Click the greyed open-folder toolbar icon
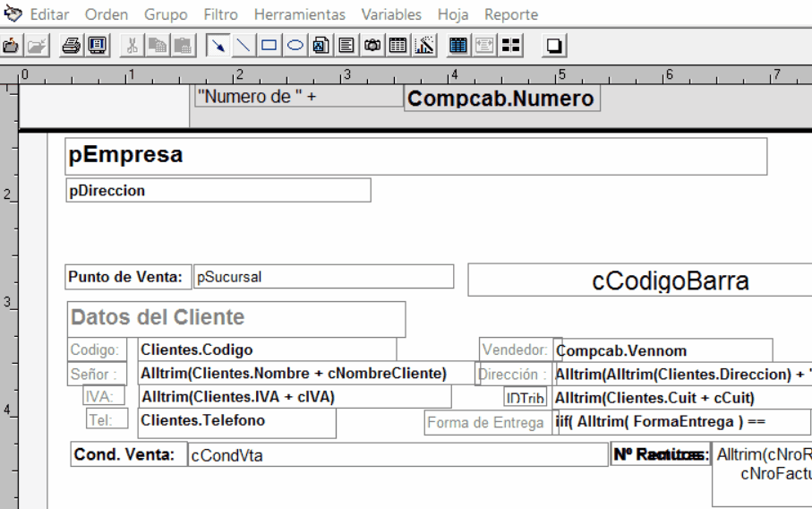This screenshot has width=812, height=509. [x=37, y=46]
